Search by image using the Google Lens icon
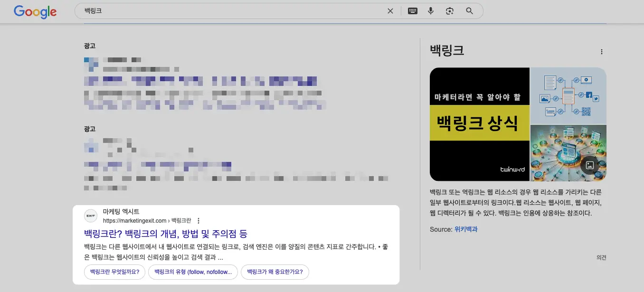The width and height of the screenshot is (644, 292). tap(449, 10)
